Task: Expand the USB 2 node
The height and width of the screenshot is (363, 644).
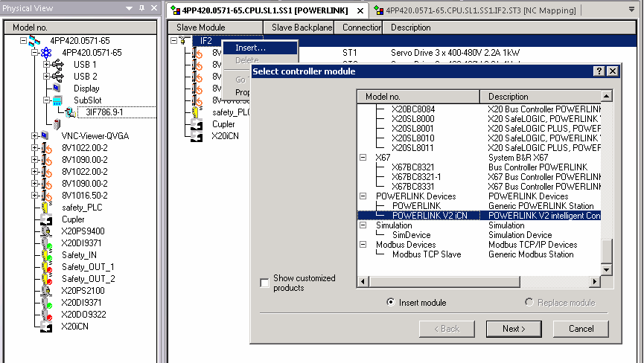Action: click(46, 77)
